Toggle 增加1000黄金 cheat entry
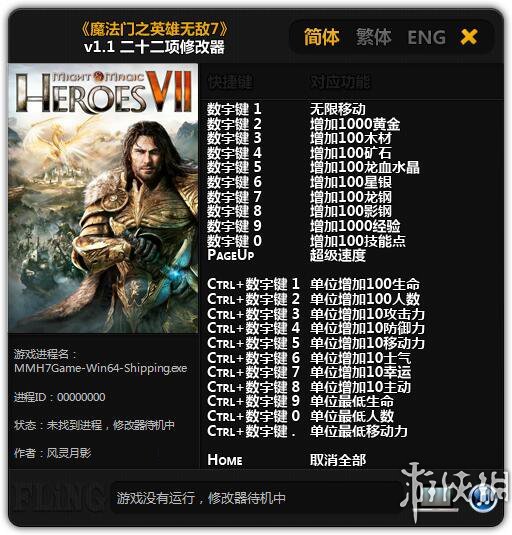This screenshot has width=512, height=535. coord(355,124)
